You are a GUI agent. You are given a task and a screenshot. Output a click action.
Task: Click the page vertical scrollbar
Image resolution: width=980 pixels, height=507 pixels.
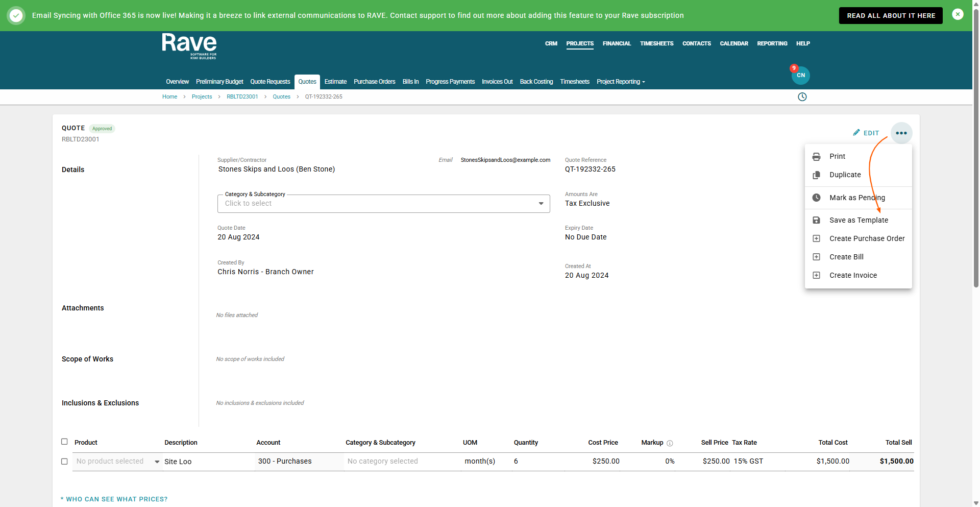(x=976, y=148)
